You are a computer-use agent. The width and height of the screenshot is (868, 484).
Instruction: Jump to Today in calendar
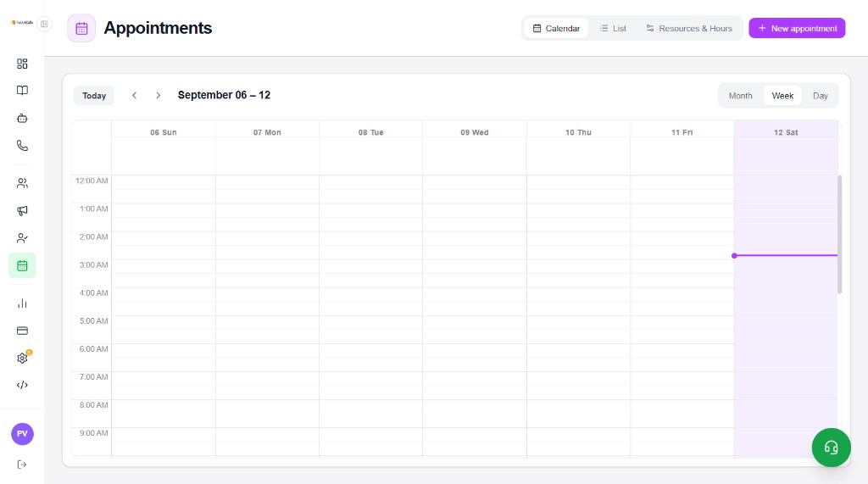tap(94, 96)
